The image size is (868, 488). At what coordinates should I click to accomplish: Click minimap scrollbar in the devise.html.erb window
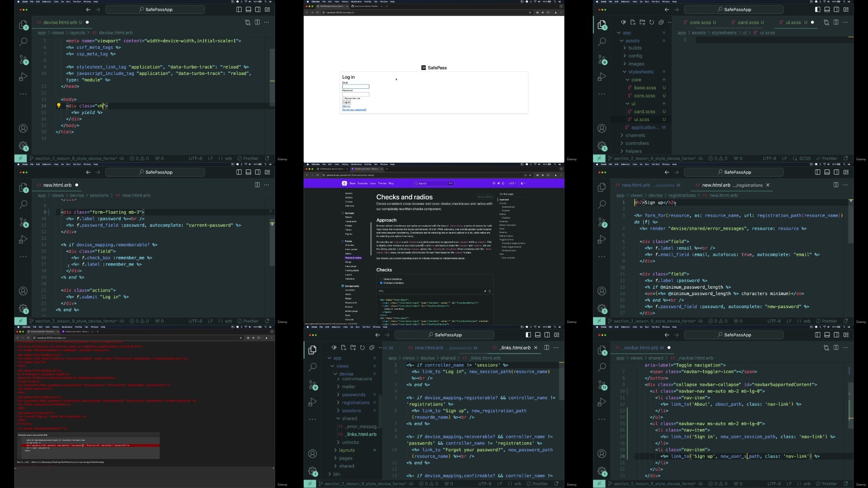tap(272, 77)
